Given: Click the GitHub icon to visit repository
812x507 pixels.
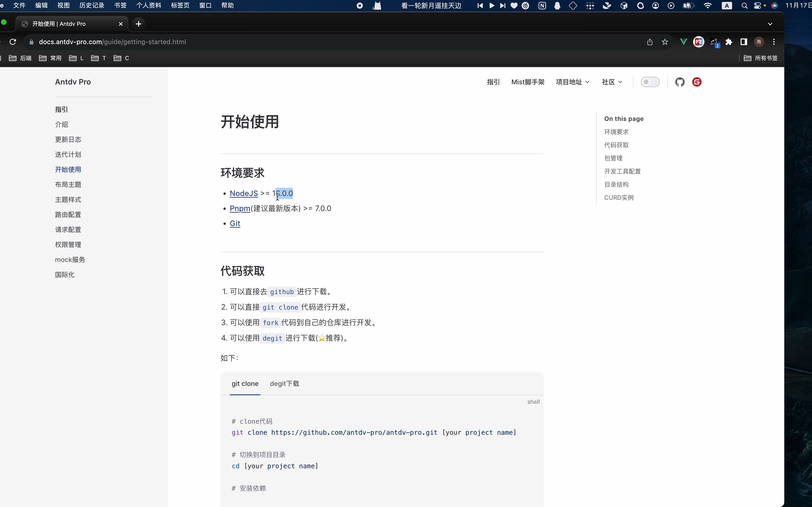Looking at the screenshot, I should tap(680, 82).
